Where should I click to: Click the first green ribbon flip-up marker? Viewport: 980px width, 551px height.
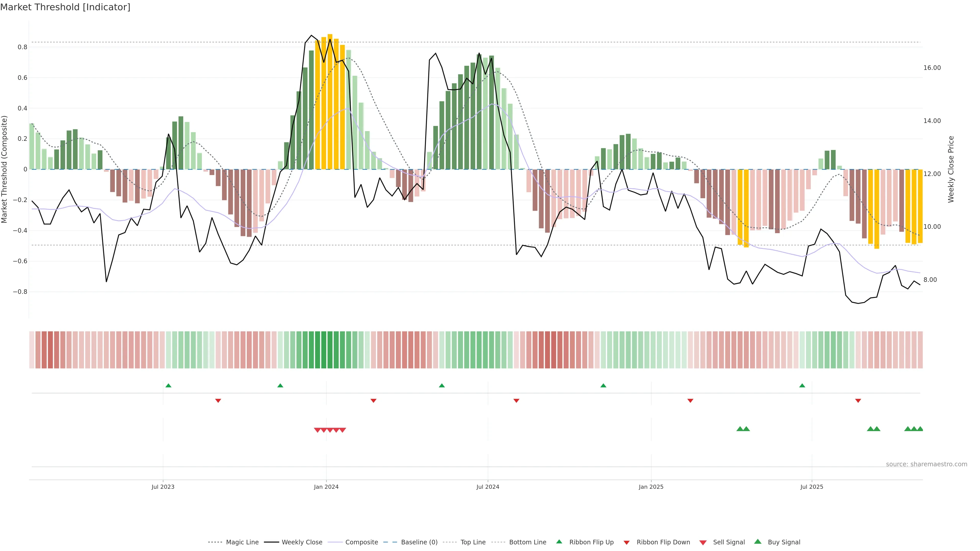pyautogui.click(x=168, y=386)
